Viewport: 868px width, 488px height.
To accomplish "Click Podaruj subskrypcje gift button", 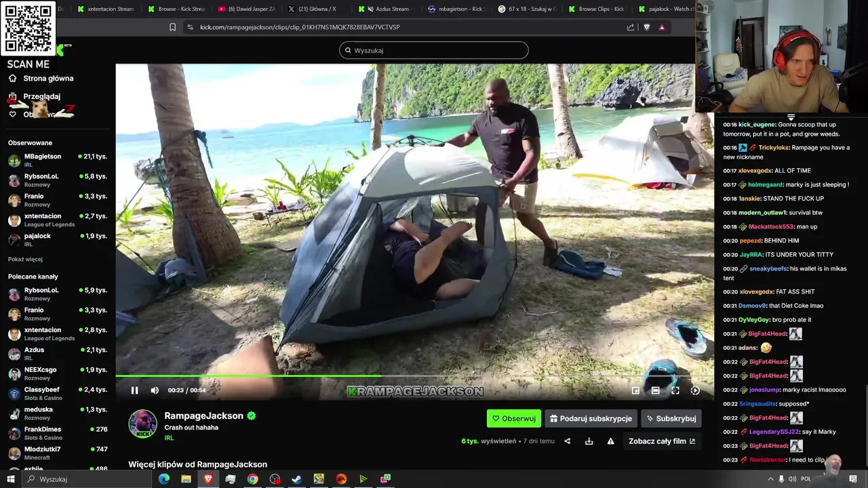I will pyautogui.click(x=591, y=418).
